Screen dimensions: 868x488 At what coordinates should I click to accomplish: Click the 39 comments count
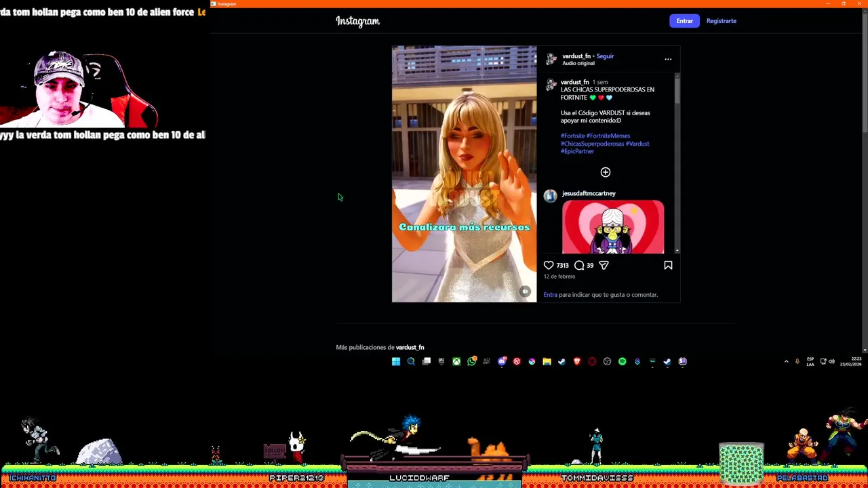click(x=590, y=265)
